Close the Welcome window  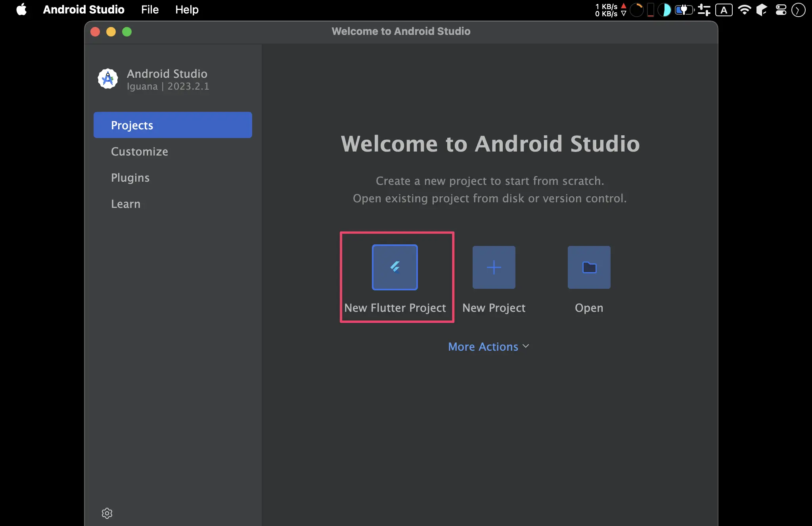pos(95,32)
